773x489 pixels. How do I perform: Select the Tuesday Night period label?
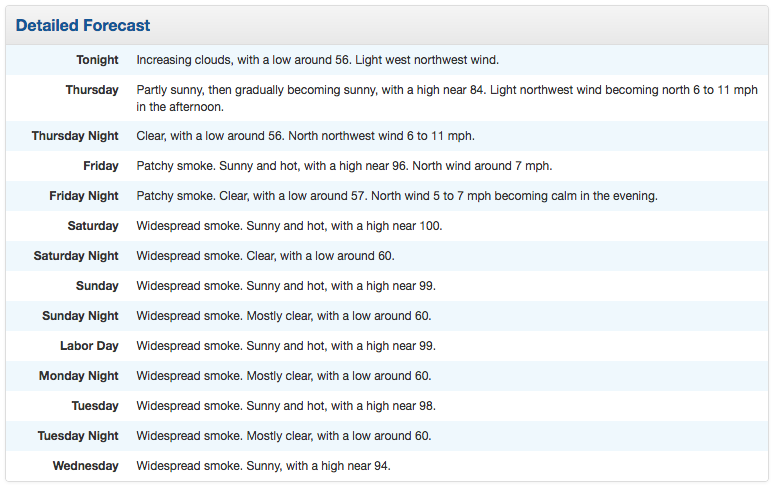[x=78, y=436]
